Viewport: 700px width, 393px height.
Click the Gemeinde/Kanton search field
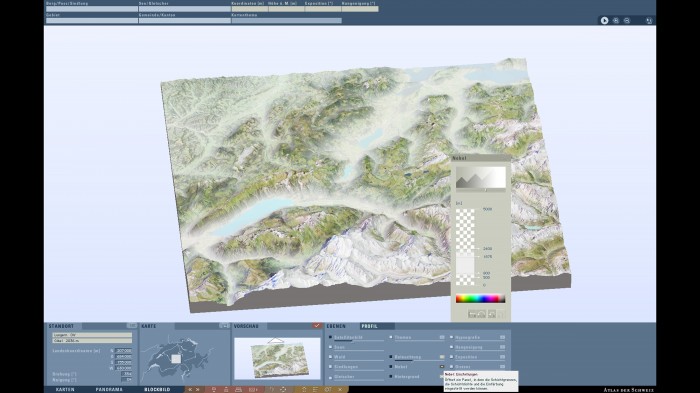click(184, 21)
